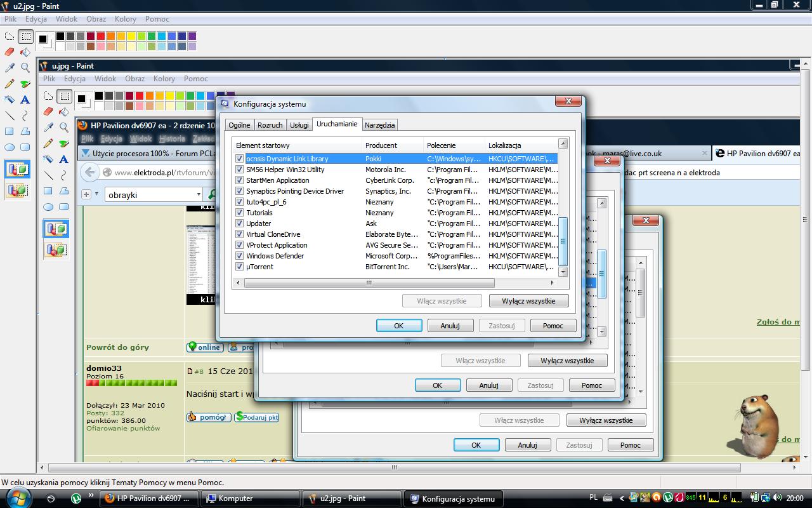The width and height of the screenshot is (812, 508).
Task: Open the volume icon in the system tray
Action: pos(777,498)
